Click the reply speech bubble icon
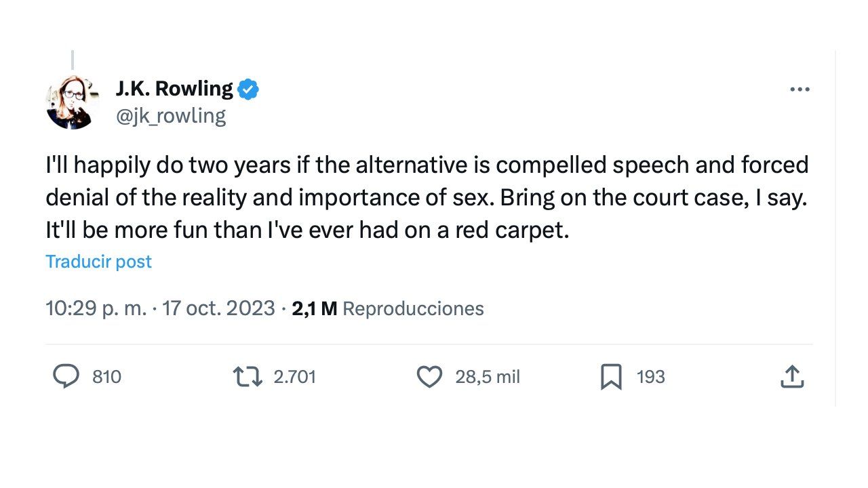 click(x=66, y=377)
